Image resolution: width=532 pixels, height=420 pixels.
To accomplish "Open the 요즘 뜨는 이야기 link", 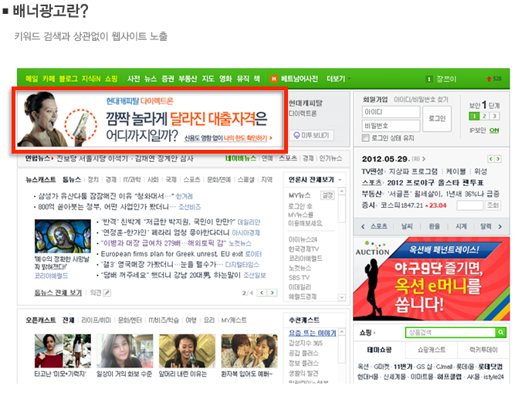I will click(312, 333).
